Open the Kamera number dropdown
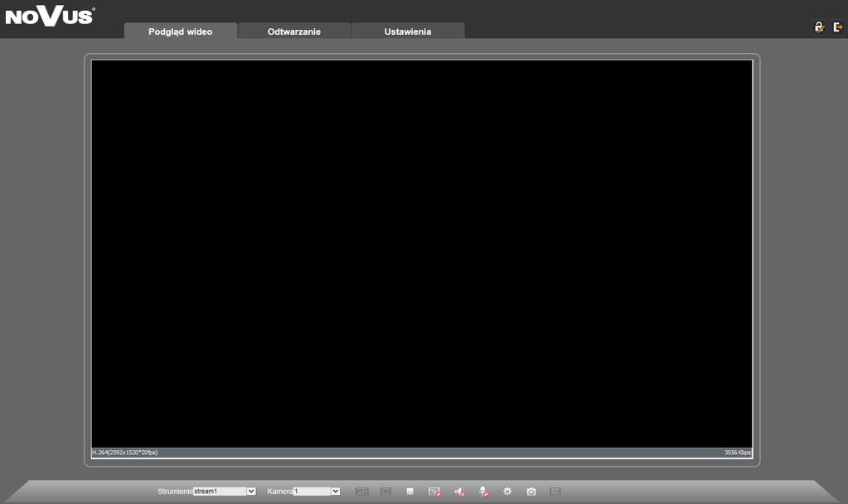 tap(317, 492)
